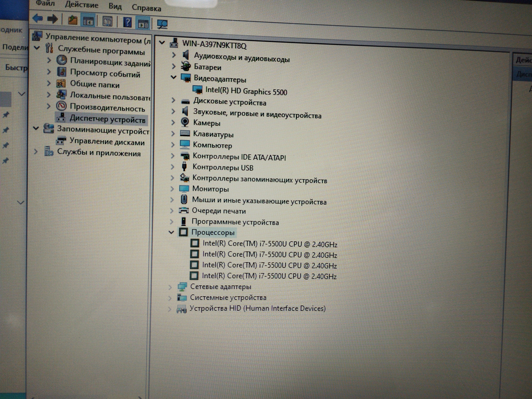The image size is (532, 399).
Task: Click the Системные устройства folder icon
Action: click(x=182, y=297)
